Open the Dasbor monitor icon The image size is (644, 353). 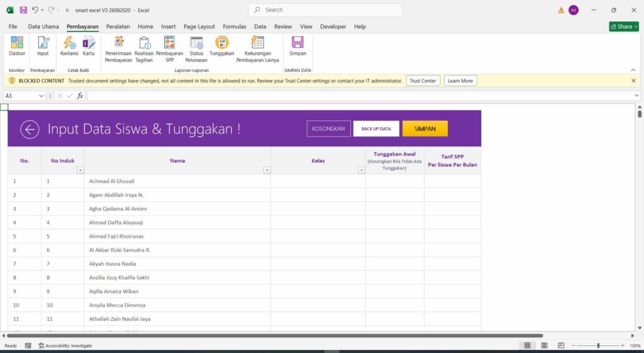click(x=17, y=46)
